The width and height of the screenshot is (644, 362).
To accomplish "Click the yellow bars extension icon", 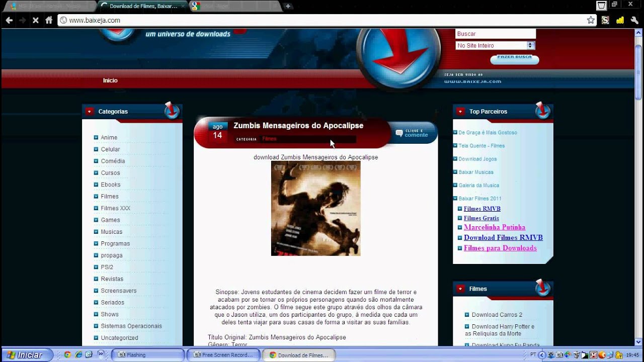I will pos(620,20).
